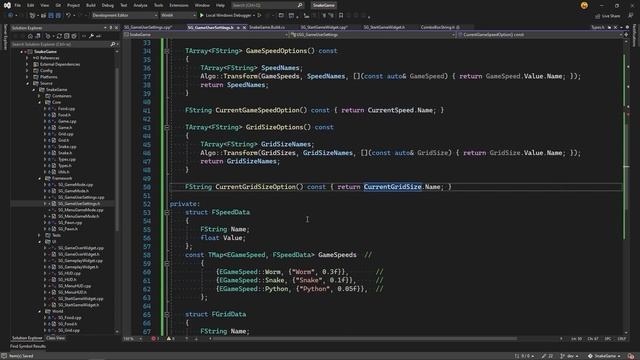Collapse the Framework folder
This screenshot has height=360, width=640.
tap(40, 178)
